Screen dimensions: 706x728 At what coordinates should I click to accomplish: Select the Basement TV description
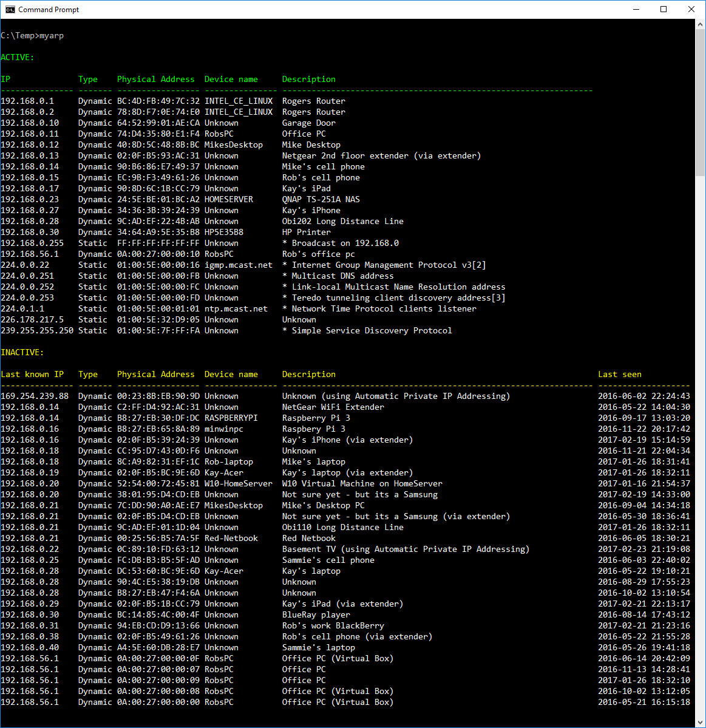coord(406,549)
